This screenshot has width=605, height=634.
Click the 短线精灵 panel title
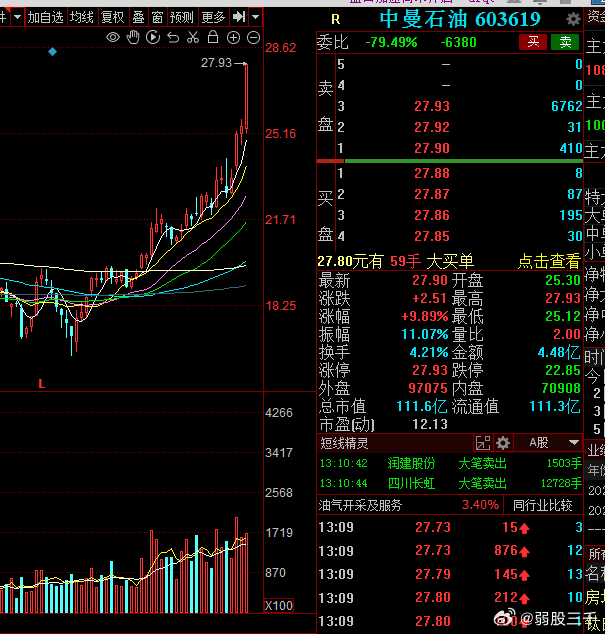click(x=344, y=444)
